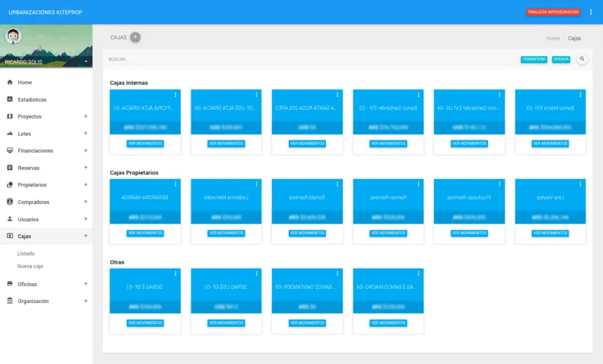
Task: Expand Propietarios submenu with its plus
Action: click(86, 184)
